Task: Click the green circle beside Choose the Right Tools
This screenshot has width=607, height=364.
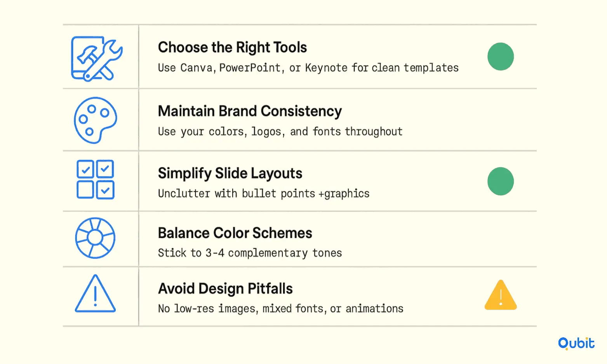Action: [x=501, y=57]
